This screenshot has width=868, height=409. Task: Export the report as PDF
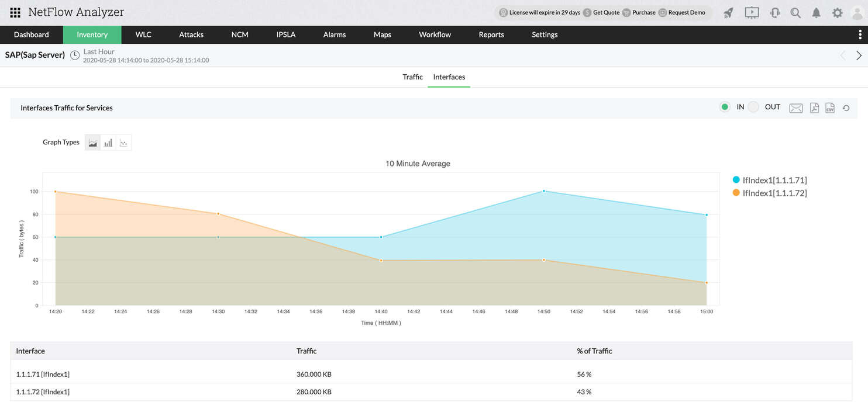[x=814, y=108]
